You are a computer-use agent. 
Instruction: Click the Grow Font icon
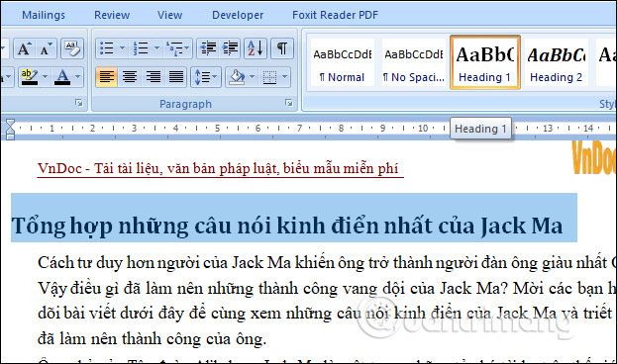point(24,48)
